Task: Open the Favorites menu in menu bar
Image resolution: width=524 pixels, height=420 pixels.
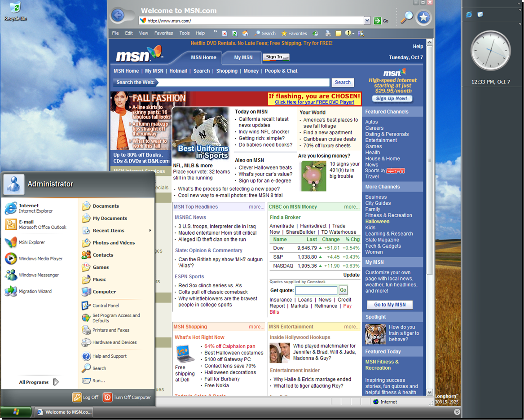Action: pyautogui.click(x=163, y=33)
